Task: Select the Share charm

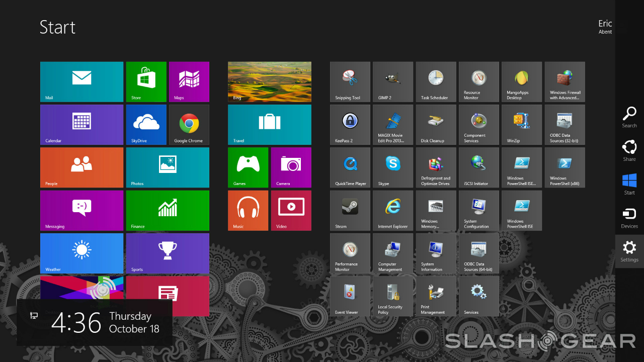Action: (x=629, y=151)
